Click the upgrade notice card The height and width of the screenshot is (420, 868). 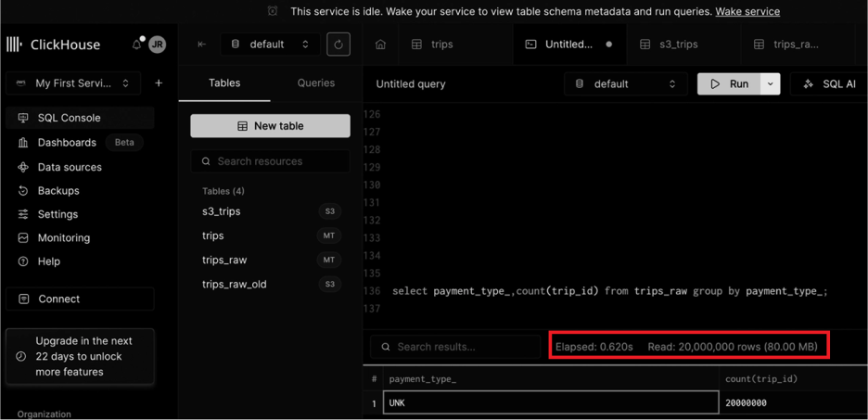click(80, 356)
